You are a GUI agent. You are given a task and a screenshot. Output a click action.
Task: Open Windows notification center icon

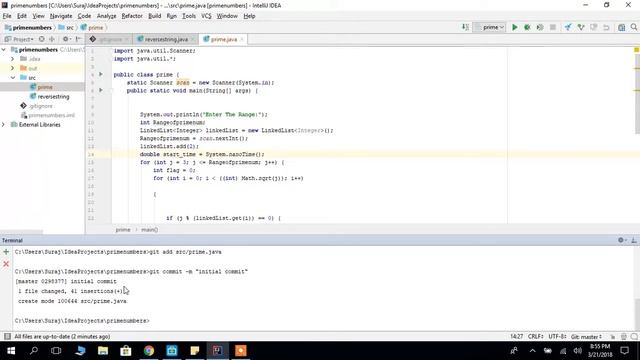tap(624, 351)
